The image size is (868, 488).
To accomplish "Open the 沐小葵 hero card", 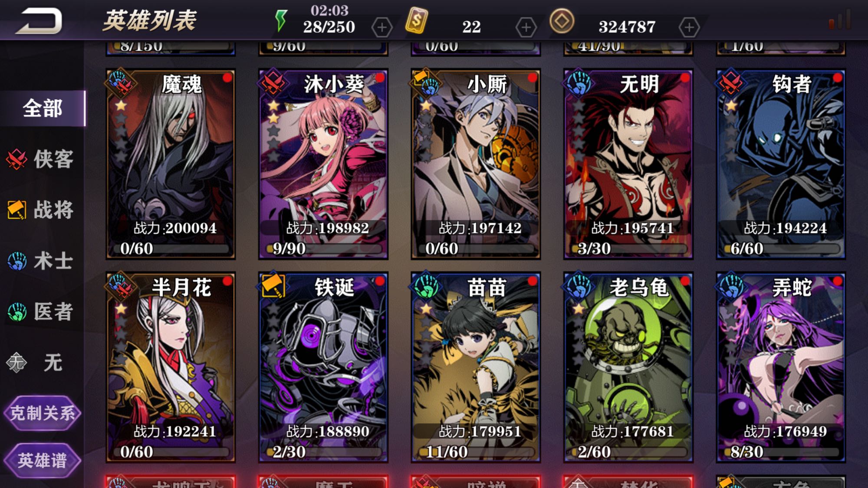I will tap(323, 164).
